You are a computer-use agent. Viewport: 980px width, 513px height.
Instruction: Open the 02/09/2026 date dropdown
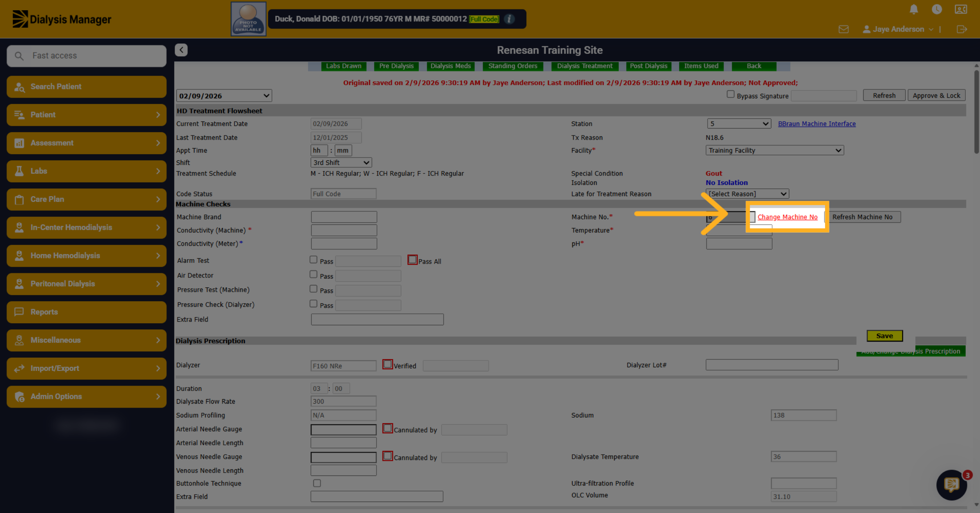tap(224, 96)
